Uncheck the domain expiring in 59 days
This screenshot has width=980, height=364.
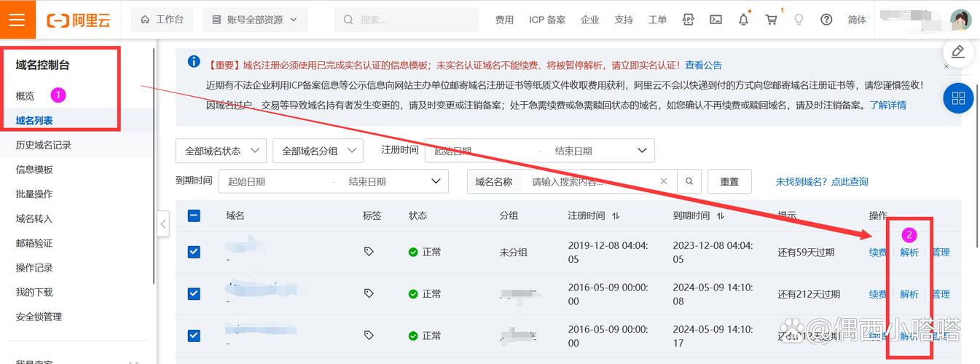click(194, 252)
